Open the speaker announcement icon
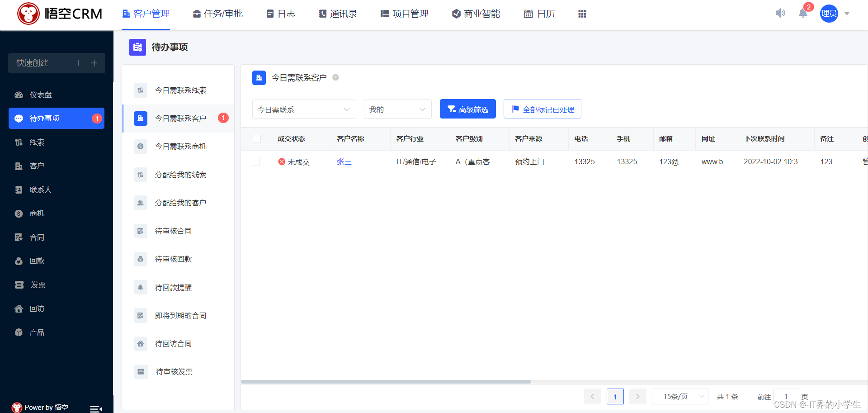 pos(780,13)
